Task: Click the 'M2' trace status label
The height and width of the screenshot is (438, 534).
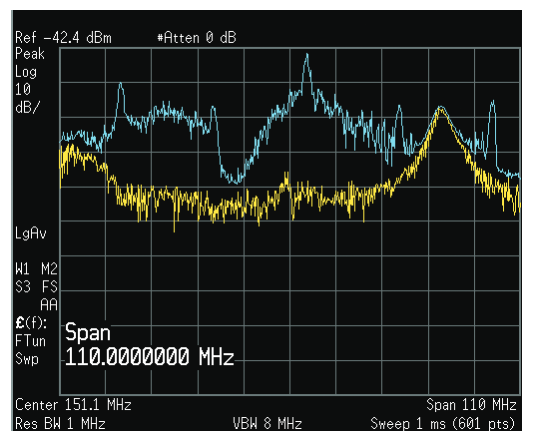Action: [49, 269]
